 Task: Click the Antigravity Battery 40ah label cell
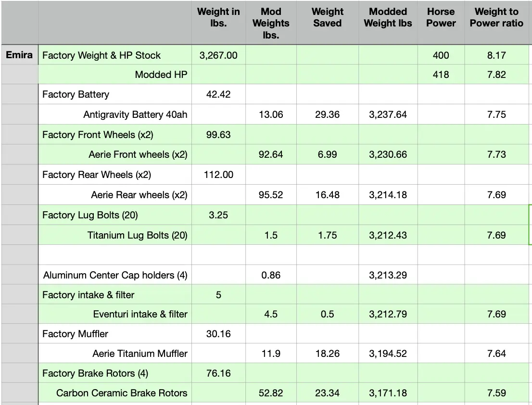[135, 114]
